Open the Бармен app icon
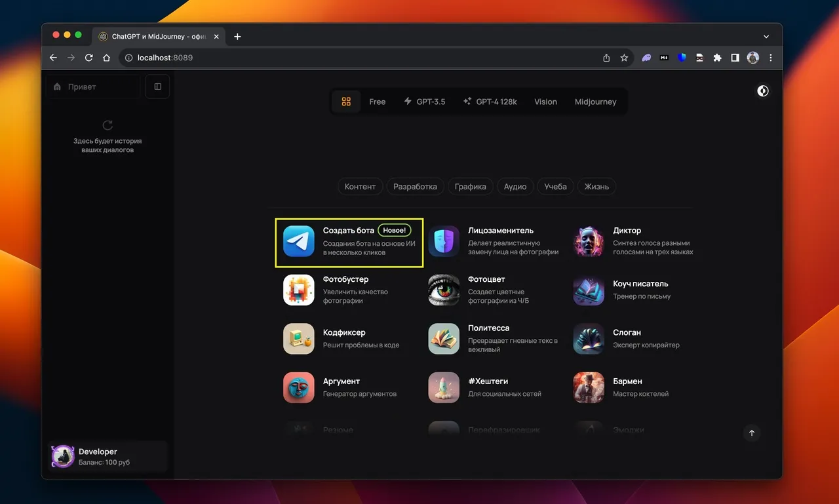This screenshot has width=839, height=504. (589, 387)
